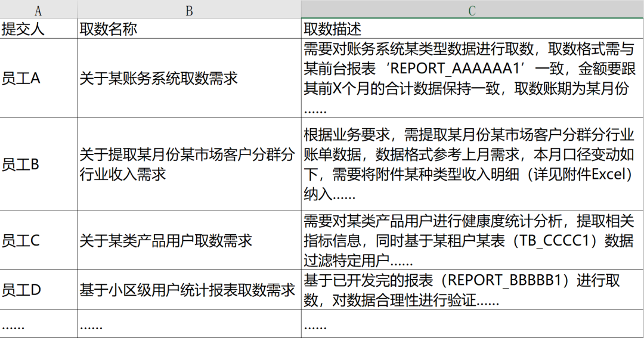The image size is (644, 338).
Task: Select the last-row ellipsis cell in column C
Action: click(472, 324)
